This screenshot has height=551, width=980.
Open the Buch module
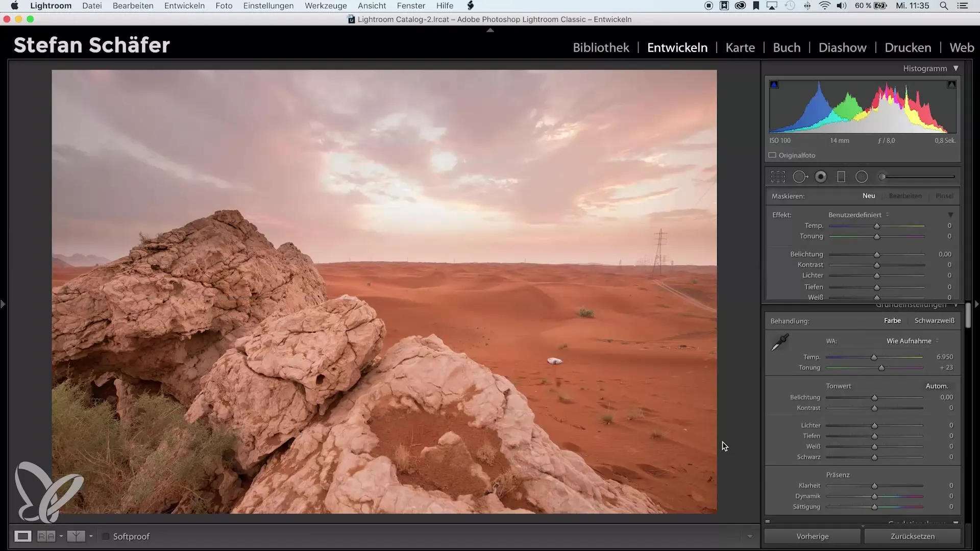click(x=787, y=47)
